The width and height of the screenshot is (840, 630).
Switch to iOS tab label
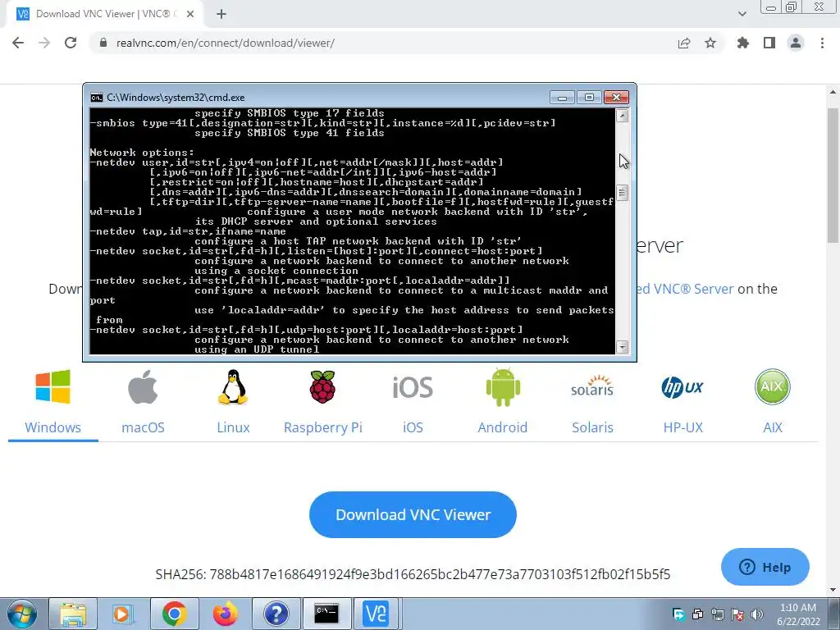point(413,427)
